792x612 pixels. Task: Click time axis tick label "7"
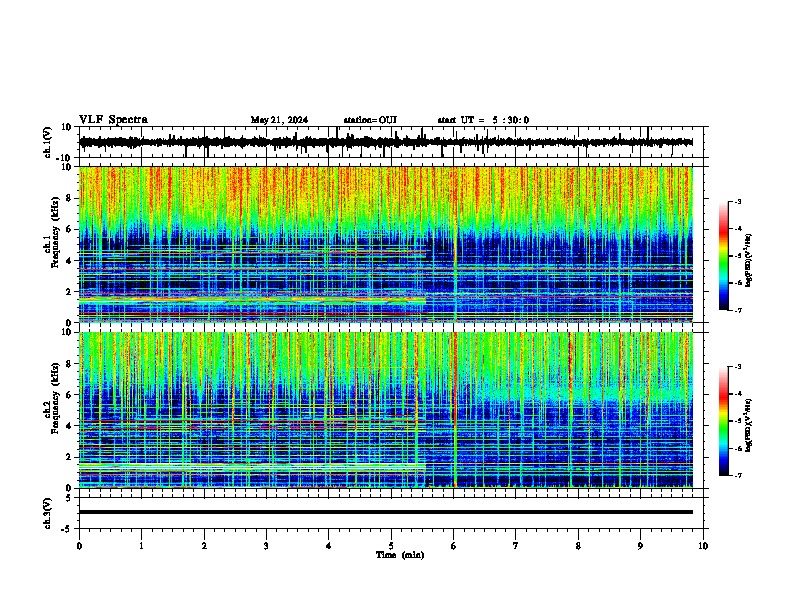(516, 545)
